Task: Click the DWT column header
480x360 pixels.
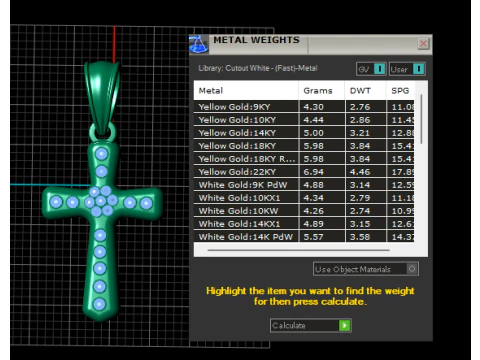Action: pyautogui.click(x=366, y=91)
